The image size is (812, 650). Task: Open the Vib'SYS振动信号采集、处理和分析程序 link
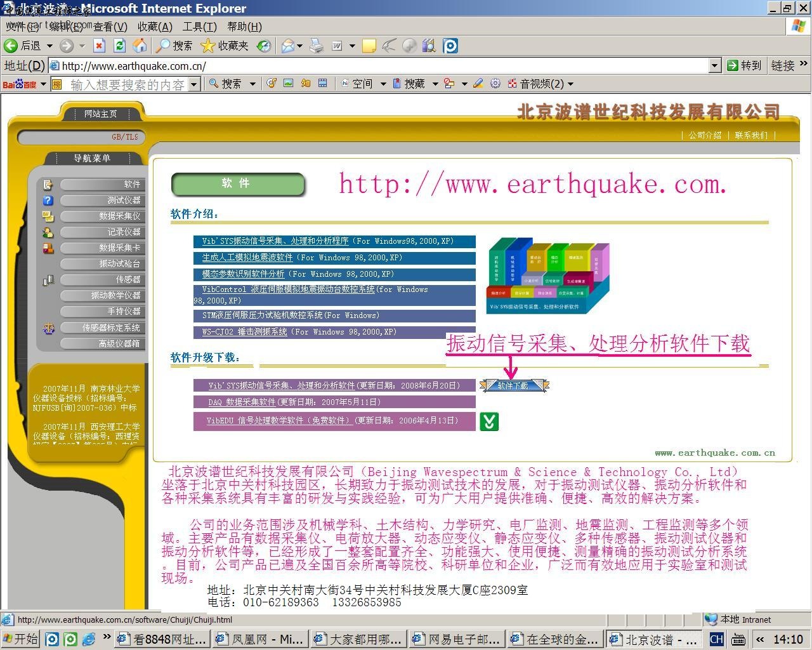(x=275, y=241)
